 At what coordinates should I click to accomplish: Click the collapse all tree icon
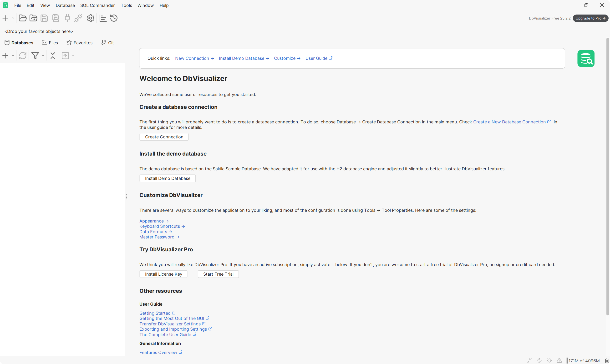click(x=53, y=56)
